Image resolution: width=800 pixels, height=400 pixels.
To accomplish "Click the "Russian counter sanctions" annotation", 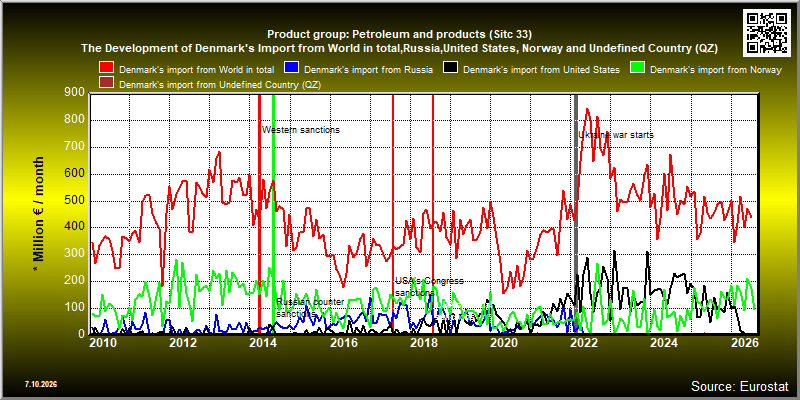I will (x=310, y=307).
